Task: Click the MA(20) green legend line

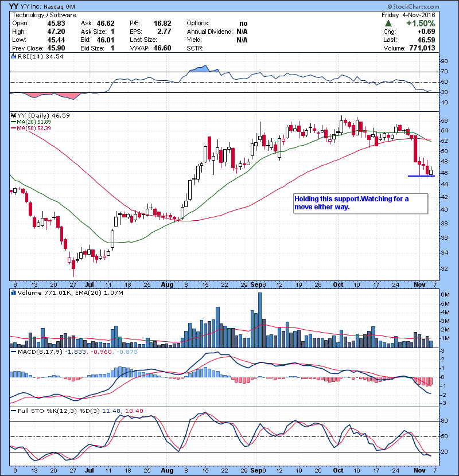Action: 13,122
